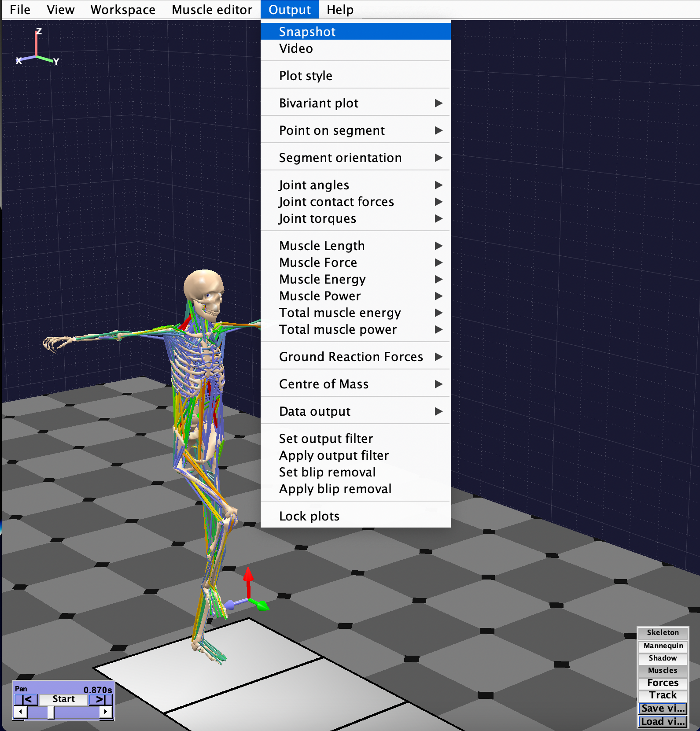Viewport: 700px width, 731px height.
Task: Click the 0.870s time readout
Action: click(x=98, y=690)
